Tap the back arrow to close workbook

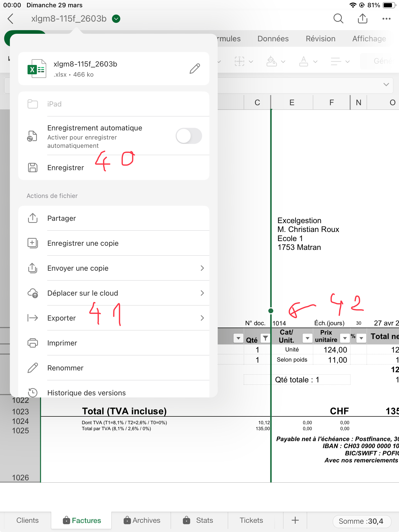click(x=11, y=19)
